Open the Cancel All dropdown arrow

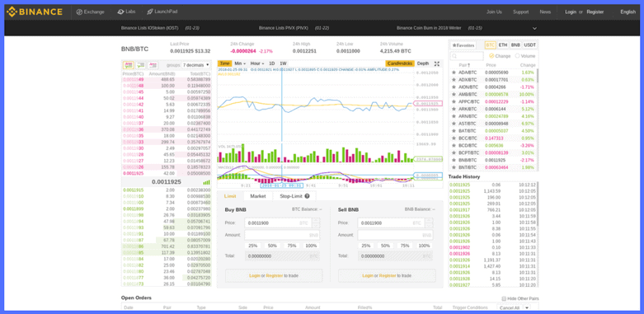[526, 307]
